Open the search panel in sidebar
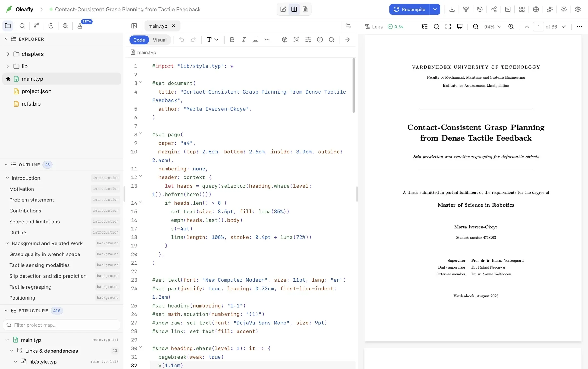The image size is (588, 369). click(x=22, y=26)
